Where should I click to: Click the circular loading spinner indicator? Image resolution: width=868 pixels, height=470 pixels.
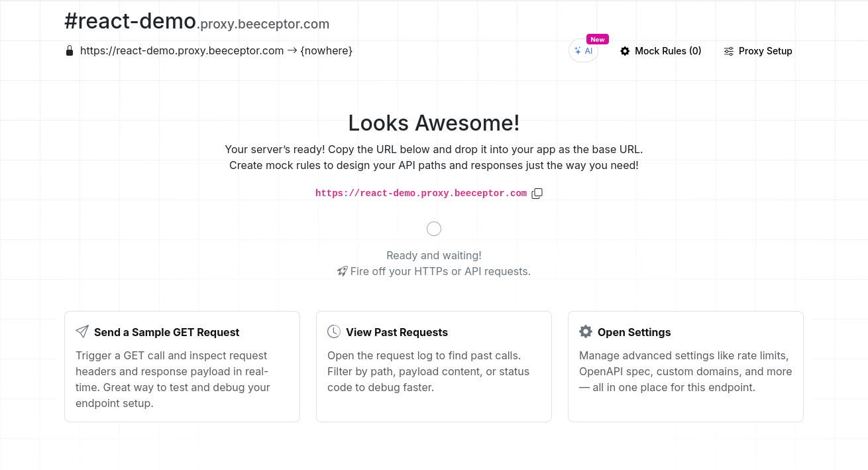(434, 228)
